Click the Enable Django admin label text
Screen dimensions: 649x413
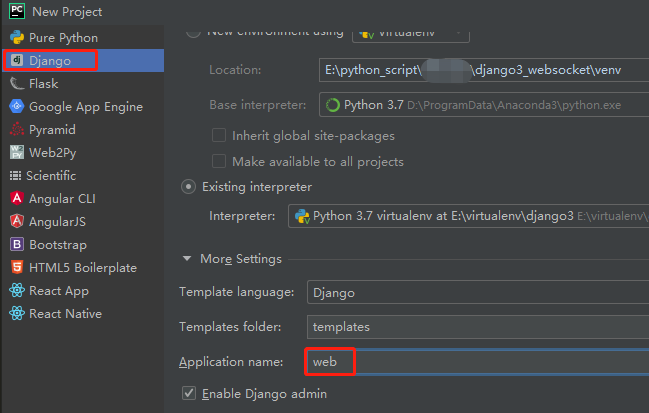pos(264,394)
